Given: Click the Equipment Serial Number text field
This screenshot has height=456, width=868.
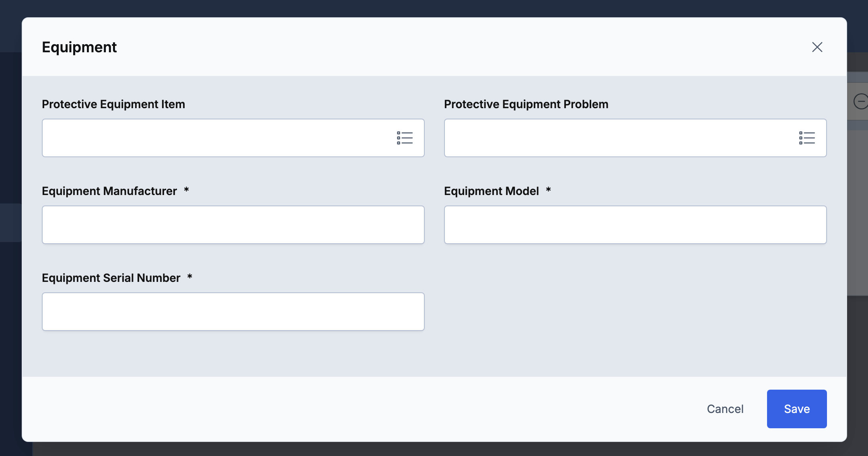Looking at the screenshot, I should click(233, 312).
